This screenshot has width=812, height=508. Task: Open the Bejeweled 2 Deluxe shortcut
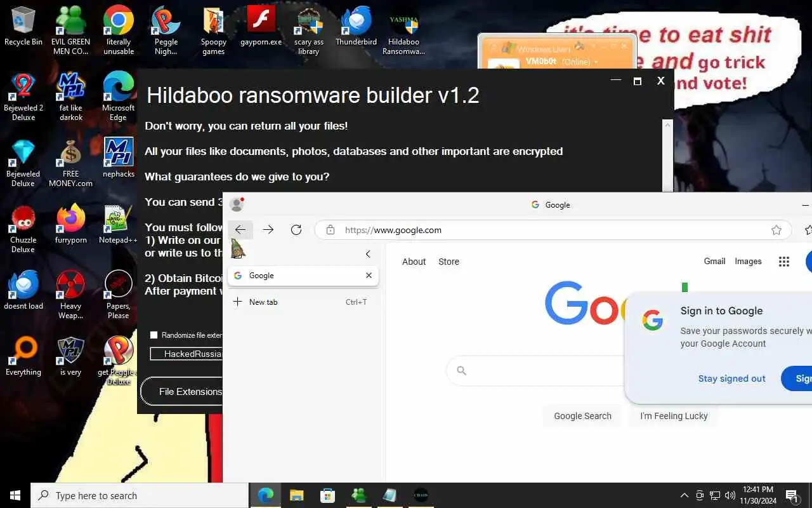tap(23, 97)
